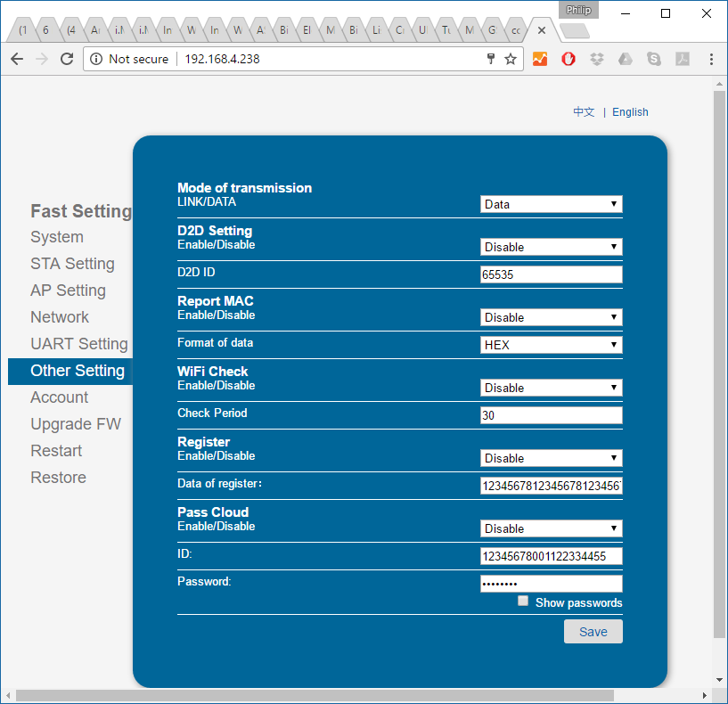728x704 pixels.
Task: Click the orange analytics chart extension icon
Action: click(540, 59)
